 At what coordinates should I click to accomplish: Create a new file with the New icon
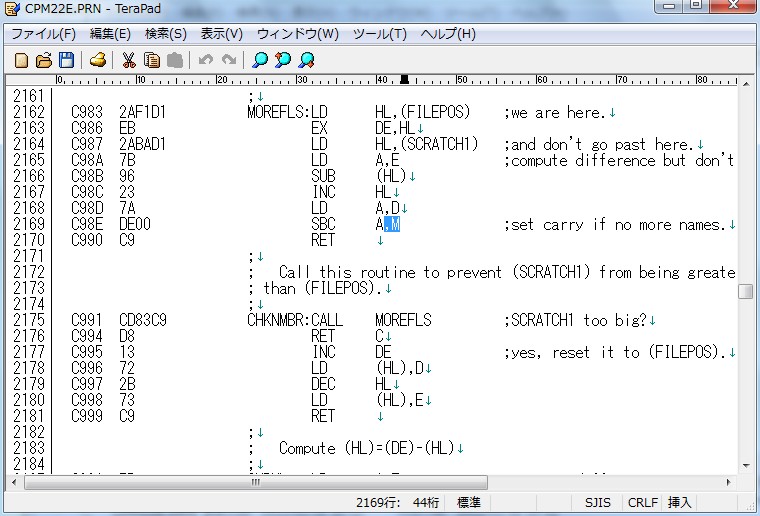coord(21,60)
